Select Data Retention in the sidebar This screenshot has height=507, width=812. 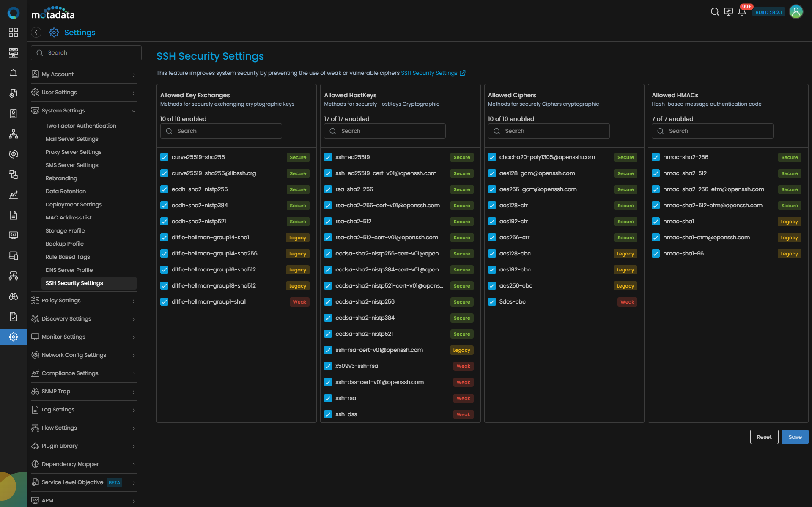point(66,192)
